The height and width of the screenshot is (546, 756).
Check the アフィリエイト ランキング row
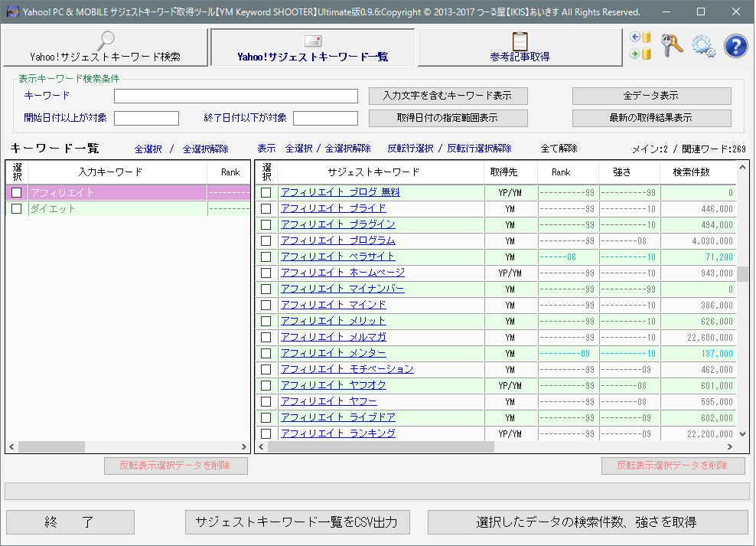point(266,433)
